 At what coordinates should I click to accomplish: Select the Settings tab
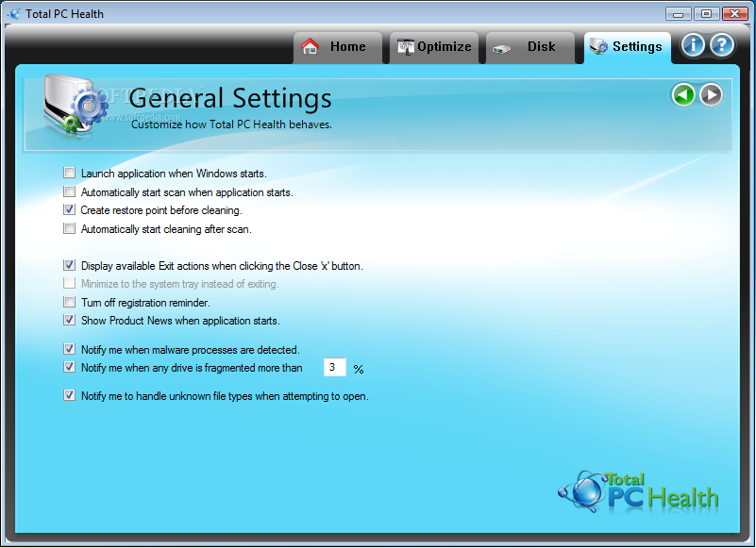[x=628, y=47]
